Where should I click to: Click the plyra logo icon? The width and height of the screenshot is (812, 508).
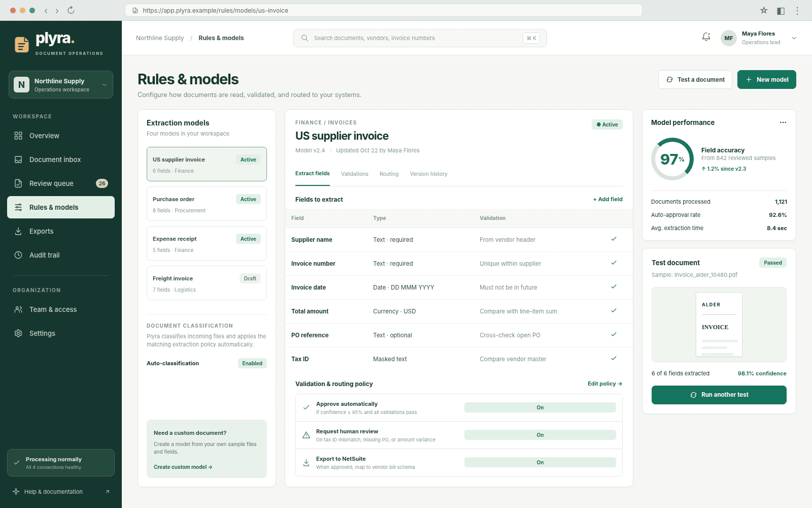[21, 45]
